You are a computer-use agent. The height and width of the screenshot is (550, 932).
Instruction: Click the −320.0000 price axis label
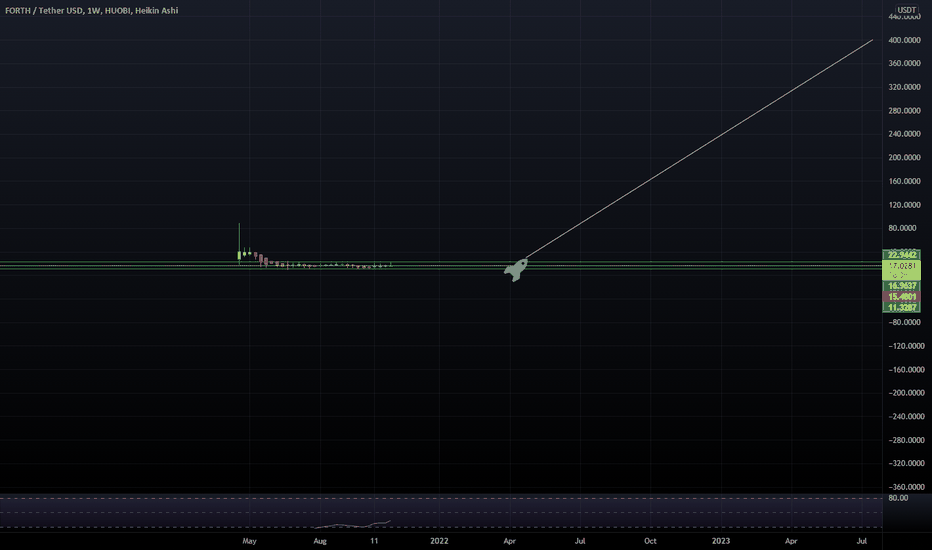point(906,463)
